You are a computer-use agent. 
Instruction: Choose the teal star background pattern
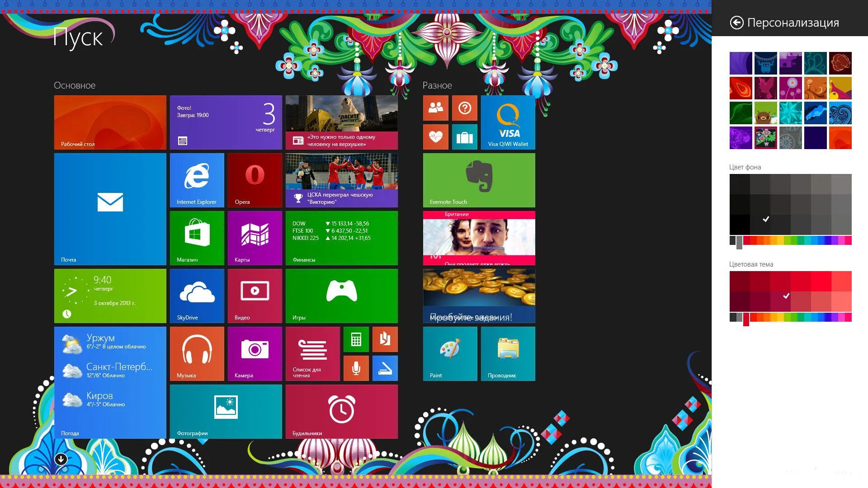[x=790, y=113]
